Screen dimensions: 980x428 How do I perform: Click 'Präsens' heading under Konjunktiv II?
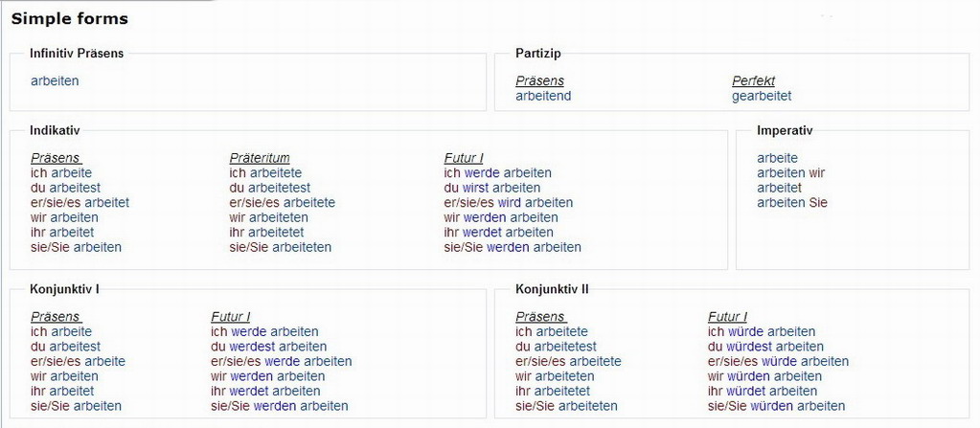click(x=540, y=317)
